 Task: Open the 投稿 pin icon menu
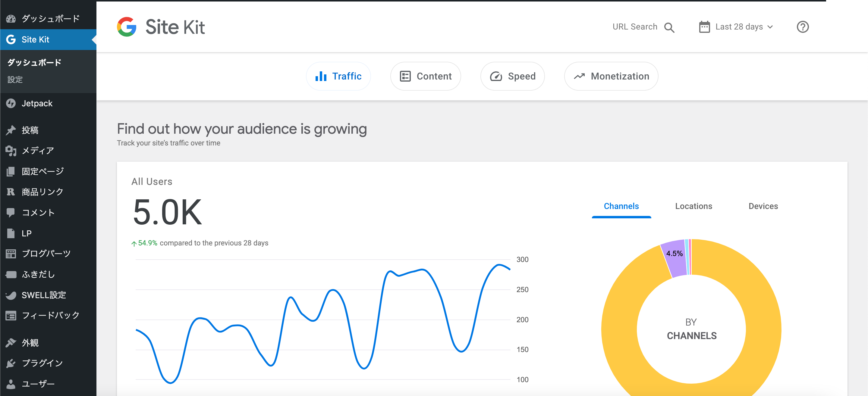[x=11, y=130]
